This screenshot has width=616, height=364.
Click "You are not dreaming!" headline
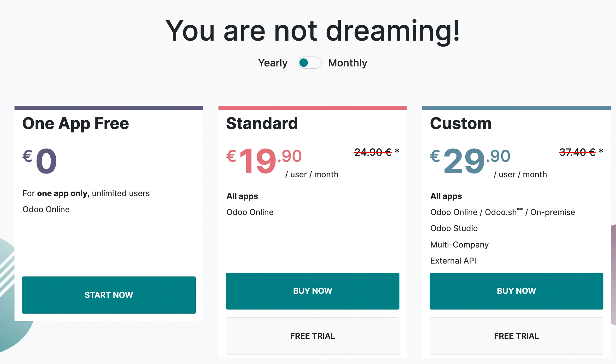313,31
